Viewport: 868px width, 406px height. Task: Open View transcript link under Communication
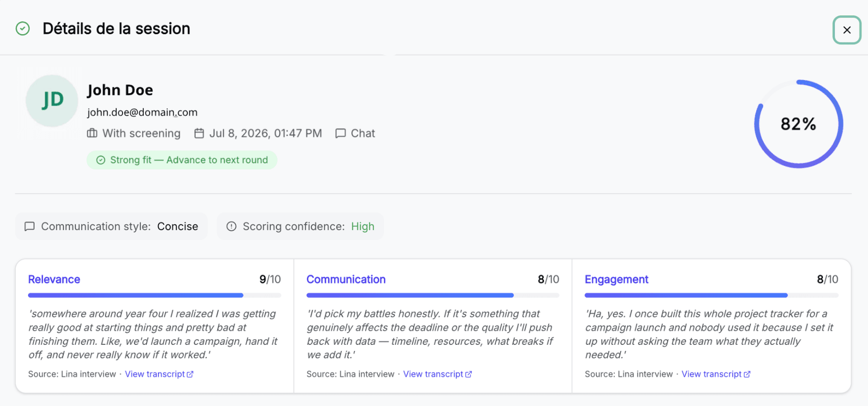click(x=438, y=374)
